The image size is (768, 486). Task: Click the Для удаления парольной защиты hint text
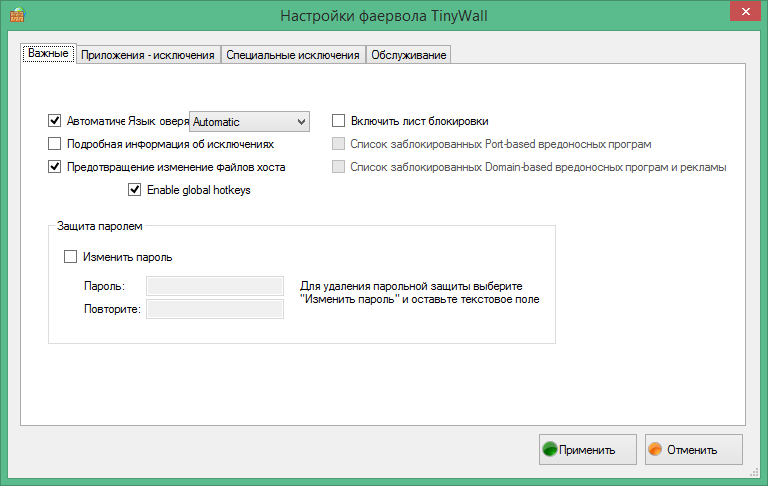tap(420, 292)
